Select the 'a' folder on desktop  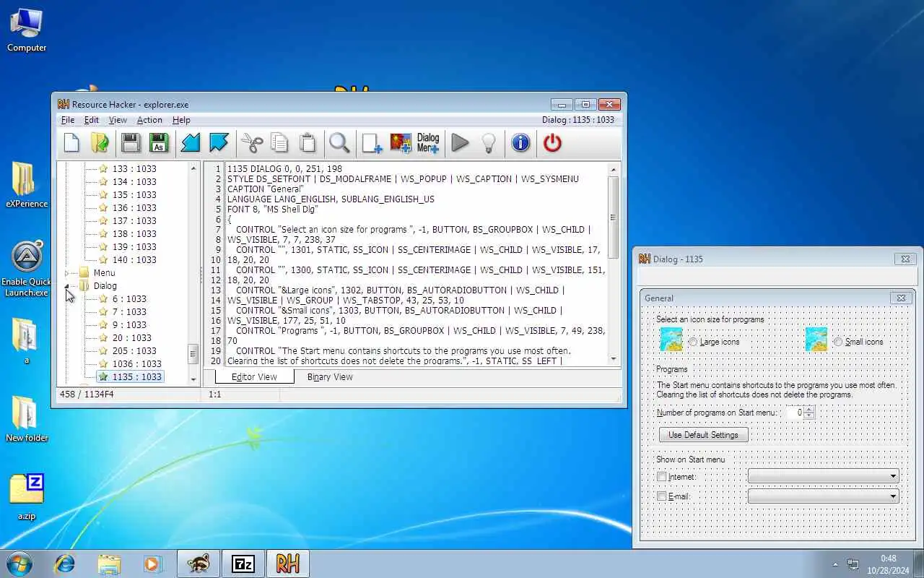(x=27, y=340)
